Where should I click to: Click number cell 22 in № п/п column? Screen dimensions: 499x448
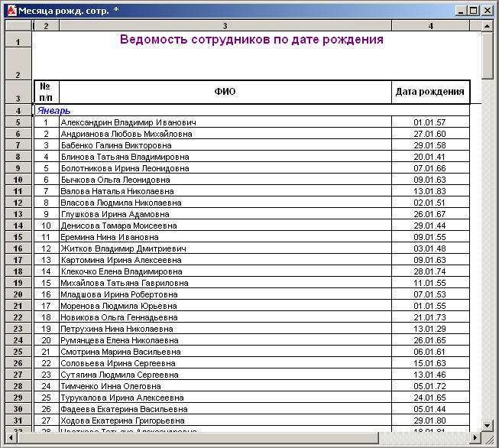[x=46, y=363]
